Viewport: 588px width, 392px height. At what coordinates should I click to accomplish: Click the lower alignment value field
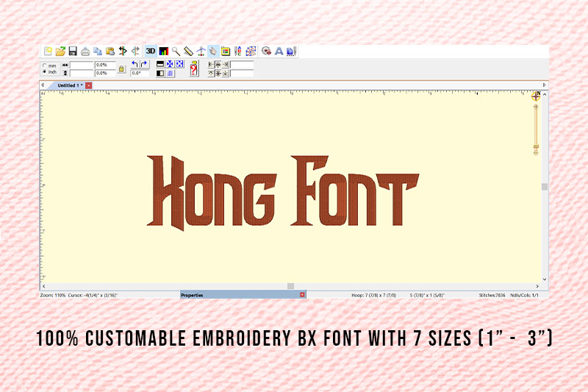[242, 73]
